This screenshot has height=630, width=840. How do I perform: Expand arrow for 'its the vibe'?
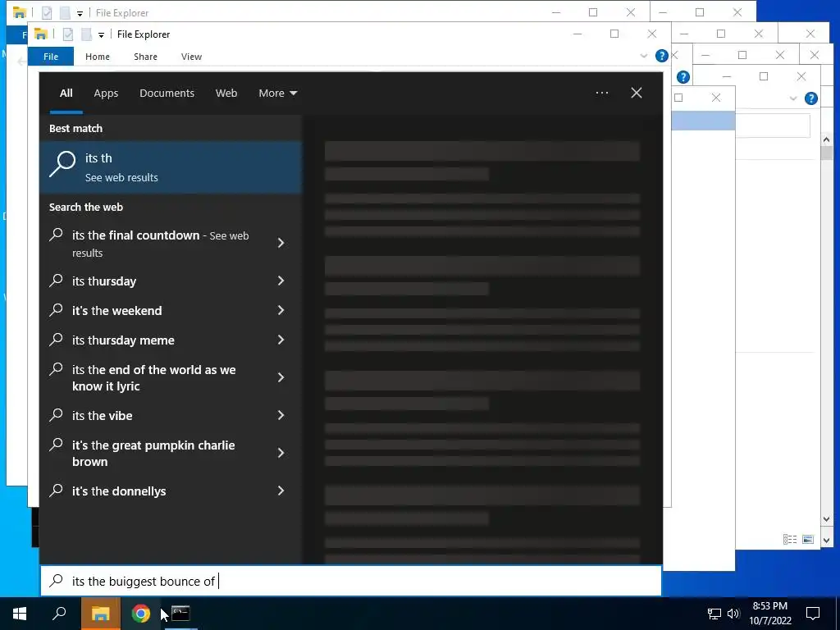(281, 415)
